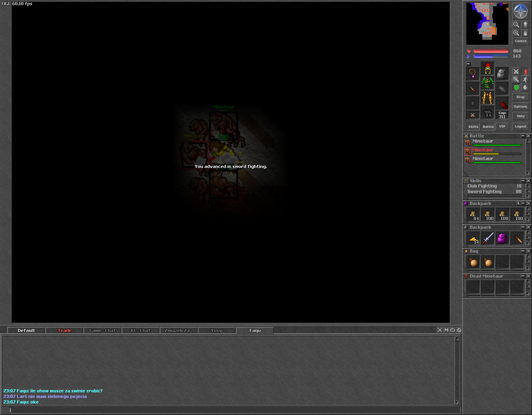The width and height of the screenshot is (532, 415).
Task: Collapse the Battle panel with its minimize button
Action: (x=523, y=136)
